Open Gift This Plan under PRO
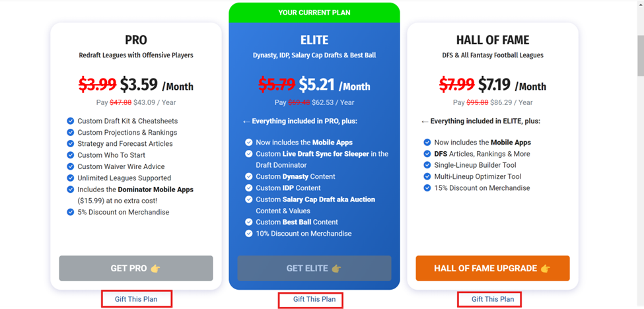This screenshot has height=309, width=644. point(136,299)
